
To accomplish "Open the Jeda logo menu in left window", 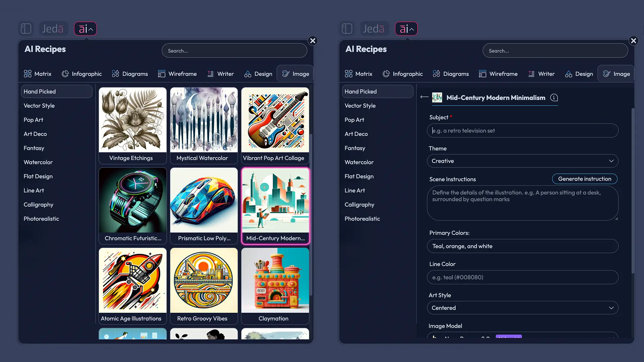I will [x=53, y=28].
